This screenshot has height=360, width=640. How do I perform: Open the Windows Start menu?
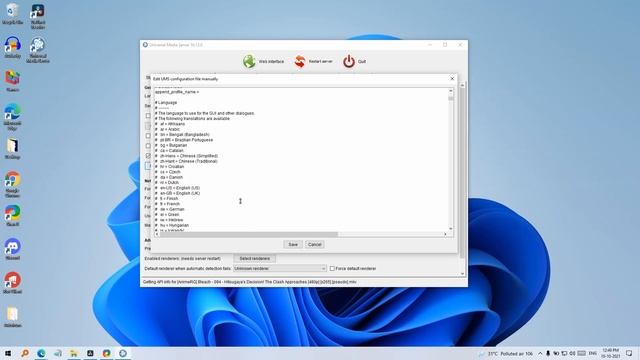pos(8,353)
